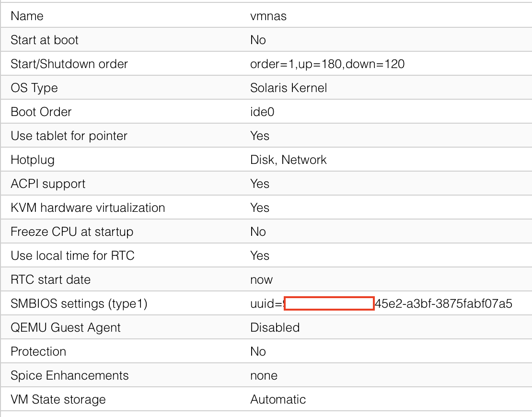Select the Name option row

[x=27, y=16]
